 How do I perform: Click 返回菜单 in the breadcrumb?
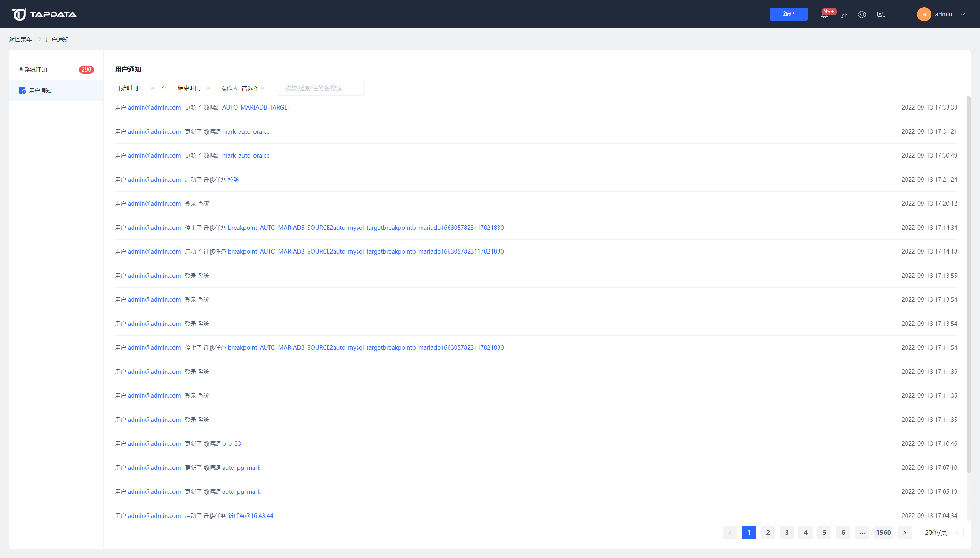click(21, 40)
